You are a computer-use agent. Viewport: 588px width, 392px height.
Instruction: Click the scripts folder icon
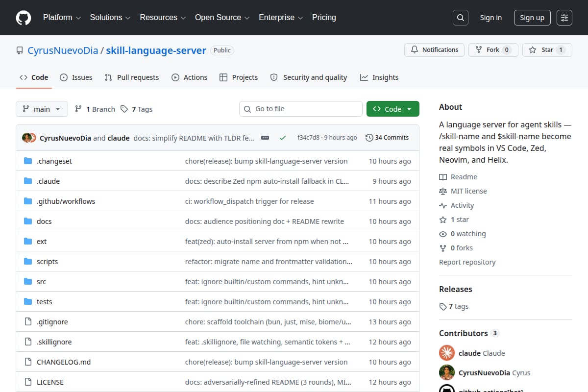28,262
